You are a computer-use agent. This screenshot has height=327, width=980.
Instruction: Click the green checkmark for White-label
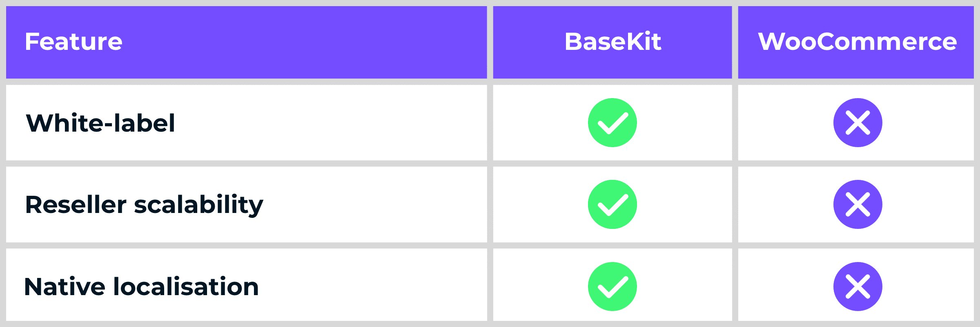pyautogui.click(x=612, y=123)
